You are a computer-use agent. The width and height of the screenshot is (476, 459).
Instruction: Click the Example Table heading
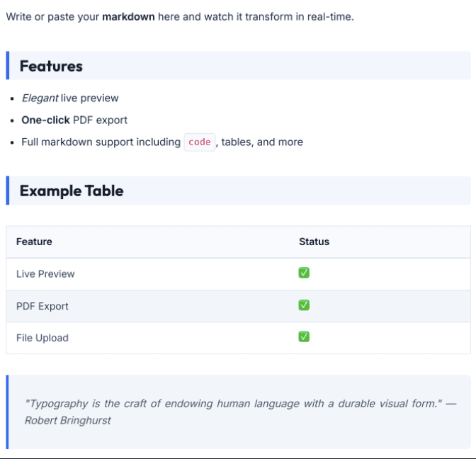click(x=72, y=191)
